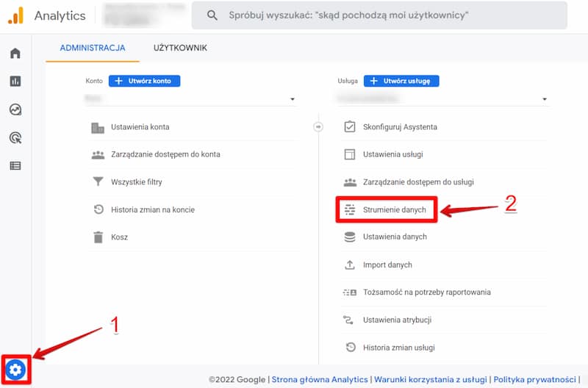Open the Home icon in sidebar

(15, 53)
